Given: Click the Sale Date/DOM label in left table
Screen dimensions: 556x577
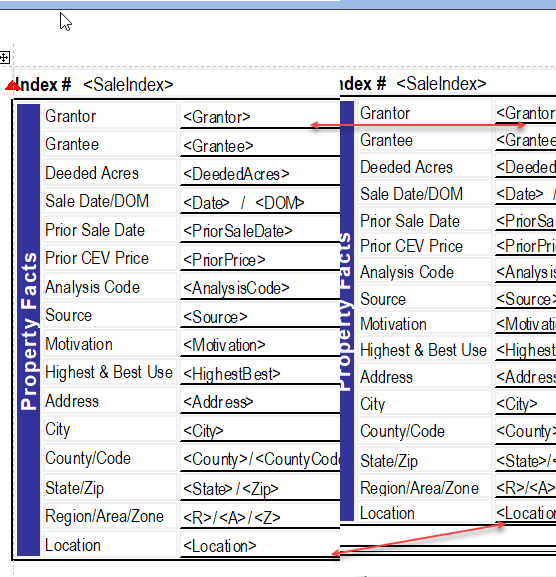Looking at the screenshot, I should click(97, 201).
